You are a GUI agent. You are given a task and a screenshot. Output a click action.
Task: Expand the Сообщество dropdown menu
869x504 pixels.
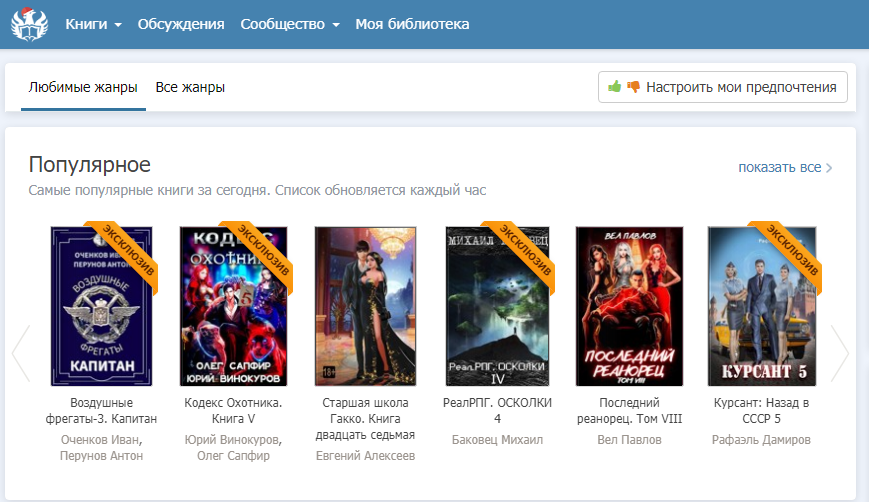point(289,24)
